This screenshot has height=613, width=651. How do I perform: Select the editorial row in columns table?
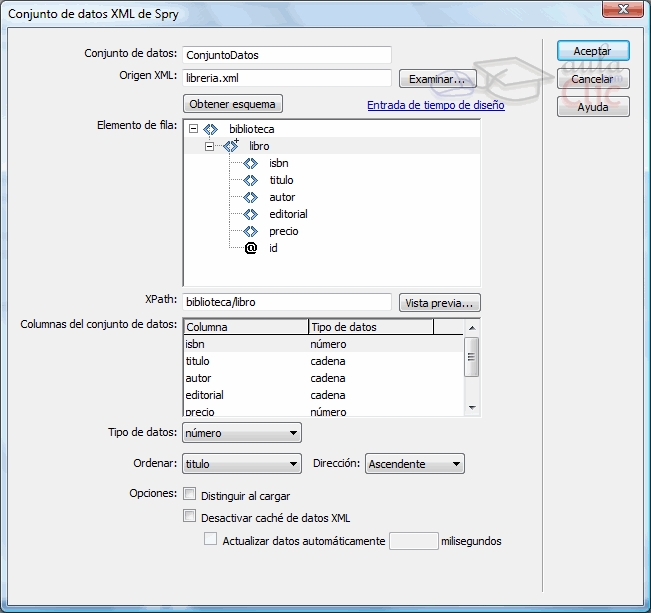click(323, 395)
